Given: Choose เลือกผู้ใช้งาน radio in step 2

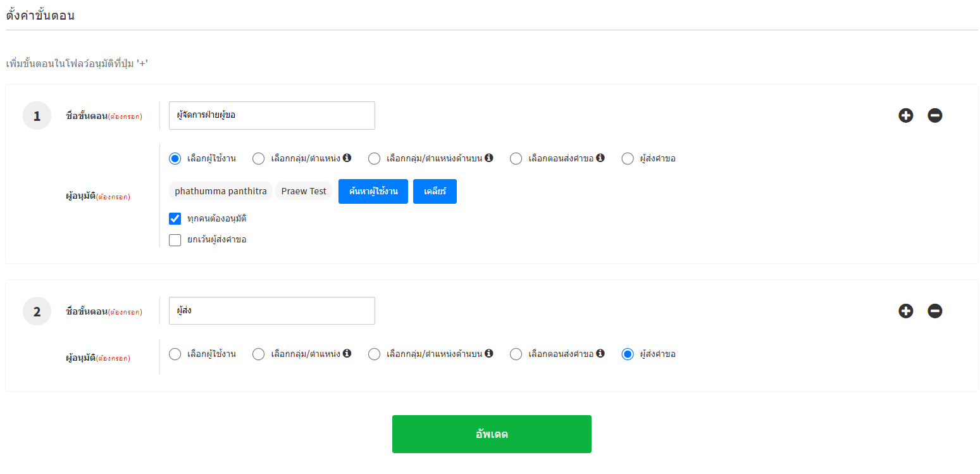Looking at the screenshot, I should (x=175, y=354).
